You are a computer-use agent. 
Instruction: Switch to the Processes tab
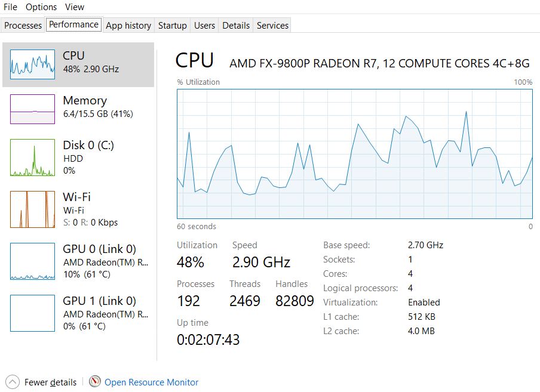(x=23, y=26)
